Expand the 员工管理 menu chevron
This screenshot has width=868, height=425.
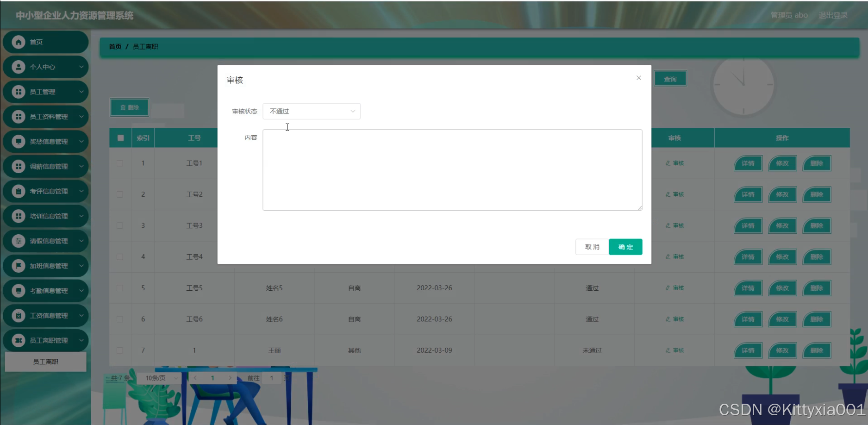pyautogui.click(x=81, y=92)
